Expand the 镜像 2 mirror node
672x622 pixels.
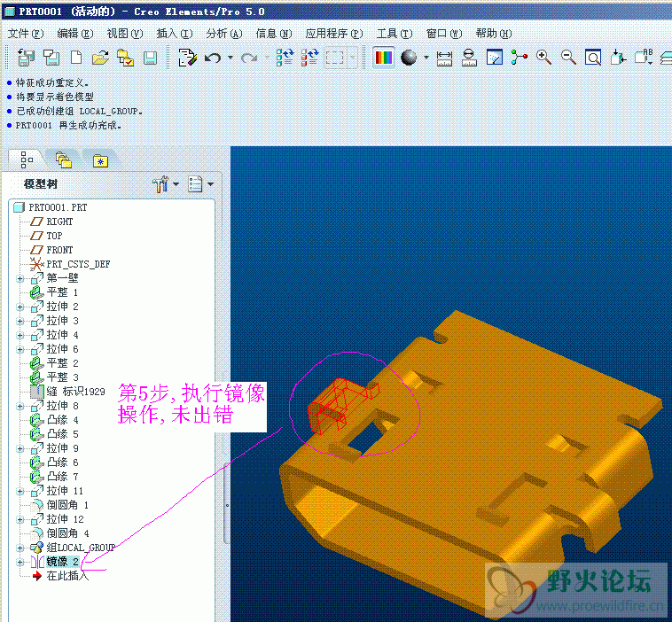tap(20, 562)
